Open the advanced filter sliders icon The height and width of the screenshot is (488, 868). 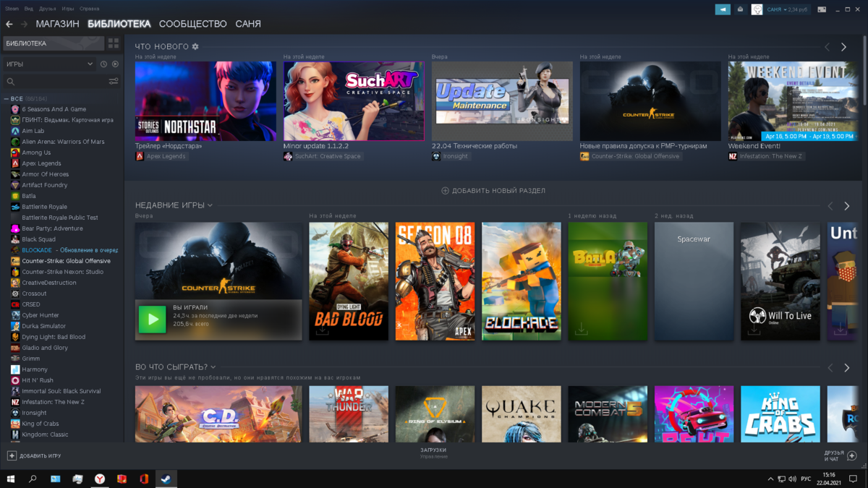click(113, 82)
